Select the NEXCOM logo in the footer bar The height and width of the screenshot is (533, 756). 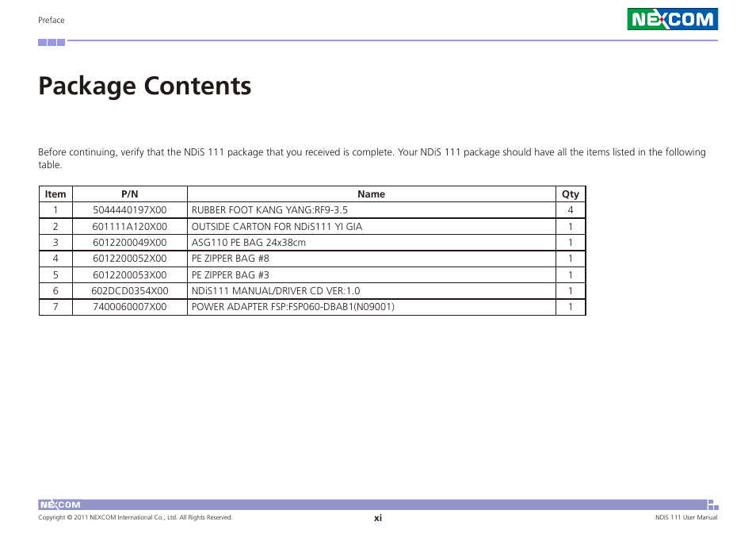(x=59, y=504)
